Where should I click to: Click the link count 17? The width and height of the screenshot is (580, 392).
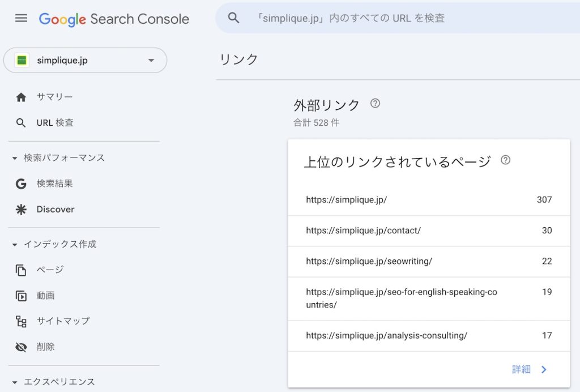pos(547,335)
